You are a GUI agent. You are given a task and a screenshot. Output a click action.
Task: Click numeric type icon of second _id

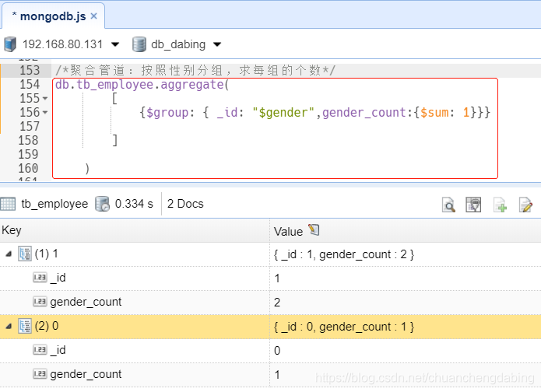[x=40, y=350]
